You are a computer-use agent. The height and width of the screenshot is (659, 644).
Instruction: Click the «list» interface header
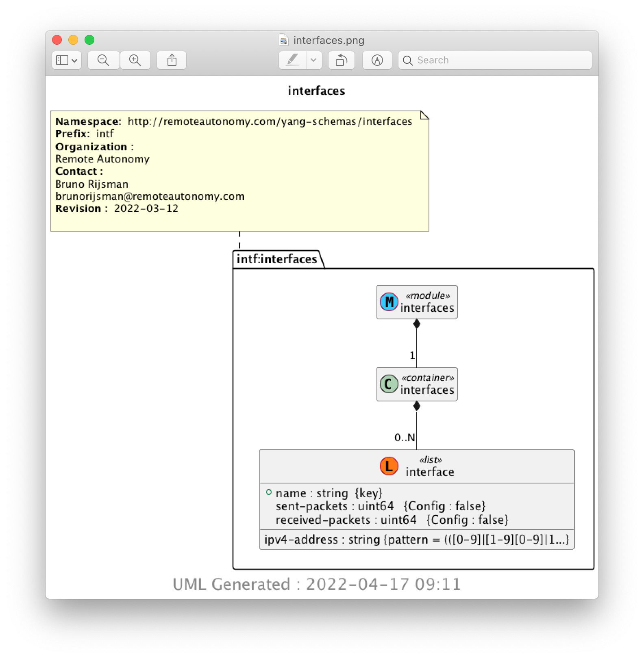[417, 466]
